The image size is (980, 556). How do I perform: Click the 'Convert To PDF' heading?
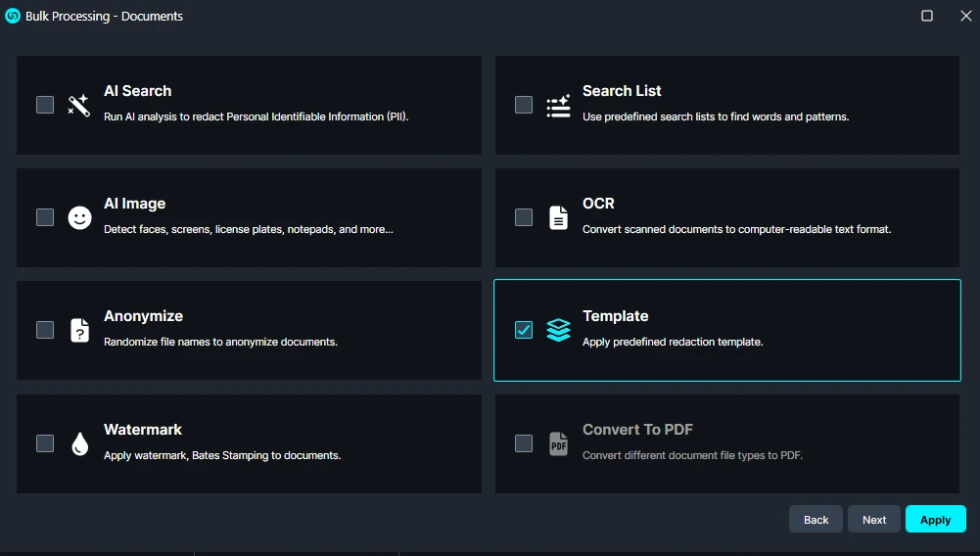tap(637, 430)
